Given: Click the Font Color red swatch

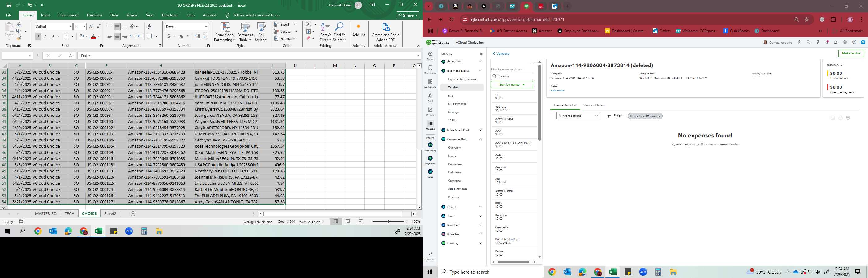Looking at the screenshot, I should pyautogui.click(x=93, y=36).
